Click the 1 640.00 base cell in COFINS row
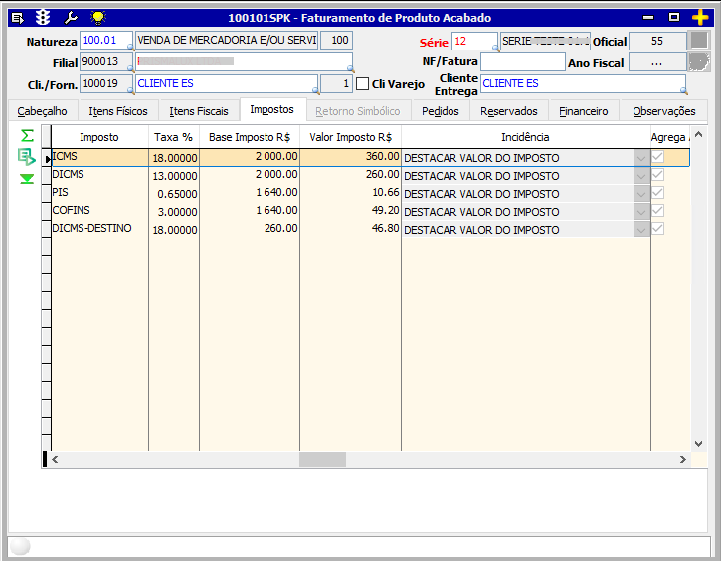The image size is (721, 561). click(x=249, y=211)
